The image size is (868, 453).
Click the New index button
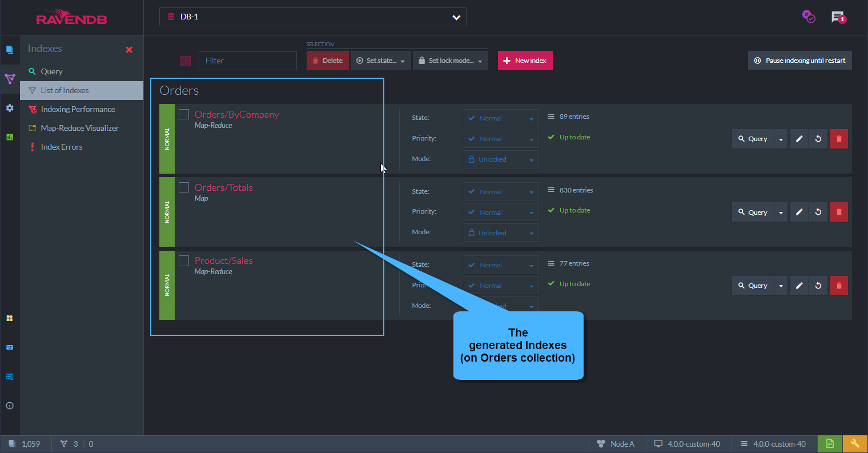pyautogui.click(x=525, y=61)
